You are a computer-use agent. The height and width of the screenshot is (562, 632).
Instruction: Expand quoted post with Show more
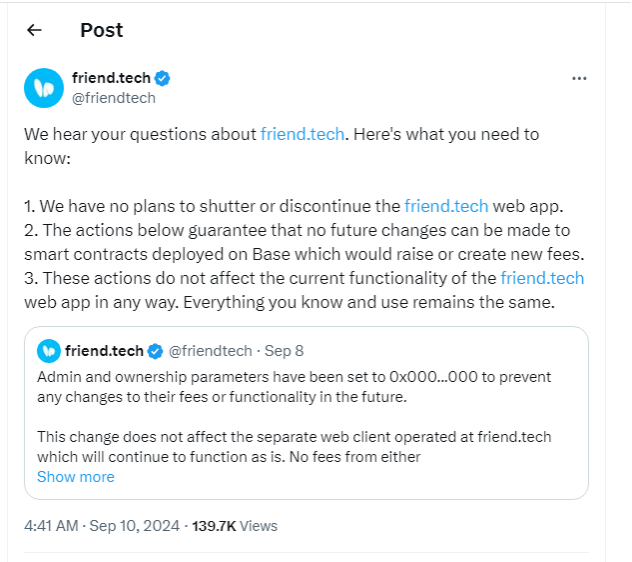[75, 476]
